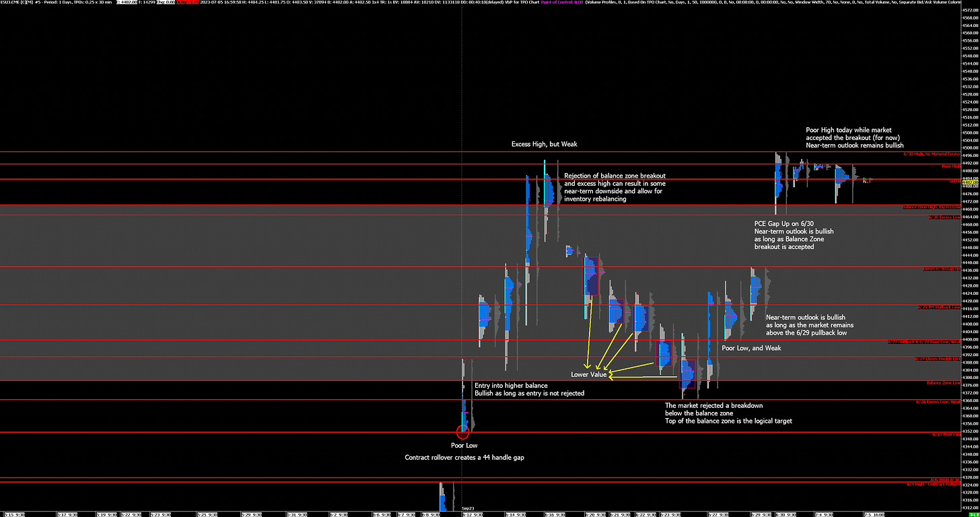Select the 'PCE Gap Up on 6/30' annotation
The height and width of the screenshot is (517, 980).
pos(783,222)
